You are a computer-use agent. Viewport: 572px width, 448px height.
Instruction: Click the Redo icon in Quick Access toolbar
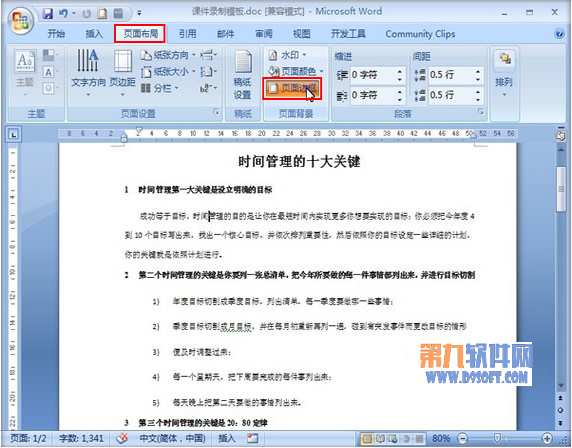pos(86,14)
